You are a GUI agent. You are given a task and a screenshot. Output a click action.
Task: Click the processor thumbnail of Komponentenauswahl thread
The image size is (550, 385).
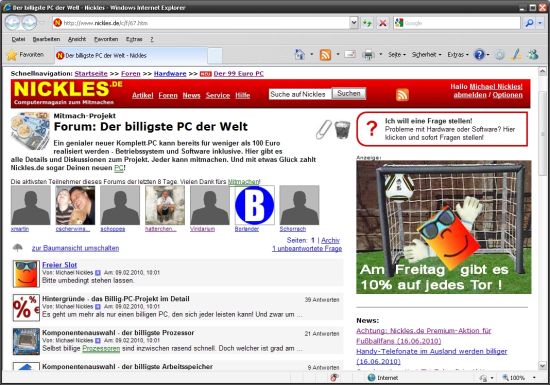tap(26, 342)
